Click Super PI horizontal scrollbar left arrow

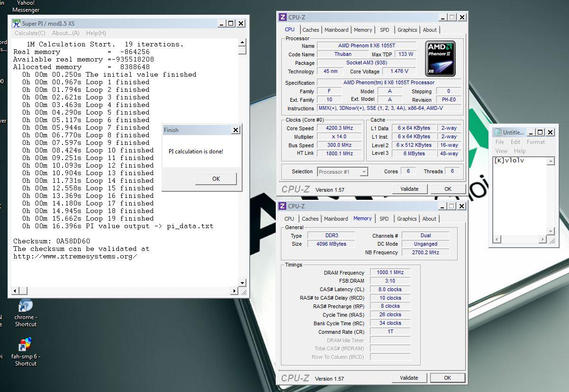pos(14,291)
